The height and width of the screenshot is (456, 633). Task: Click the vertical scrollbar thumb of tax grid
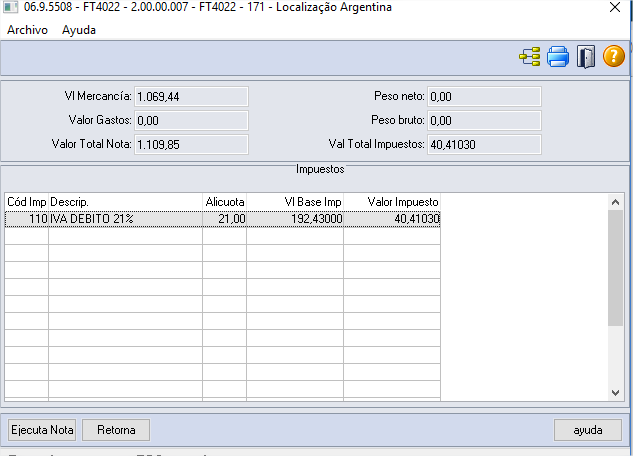615,268
